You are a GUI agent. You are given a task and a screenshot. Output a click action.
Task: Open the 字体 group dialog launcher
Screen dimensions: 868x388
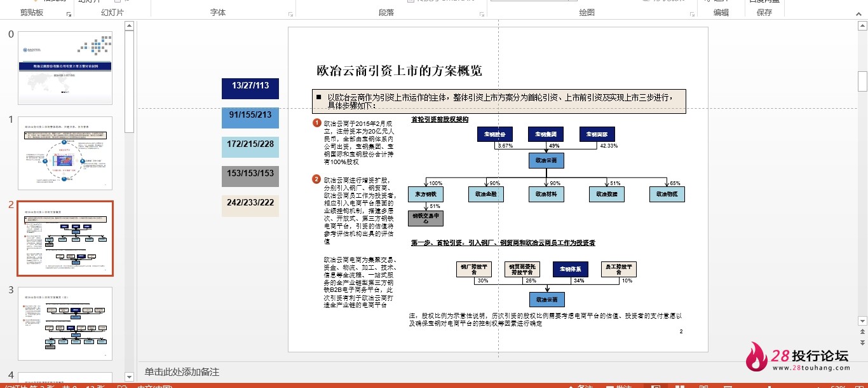click(x=291, y=14)
